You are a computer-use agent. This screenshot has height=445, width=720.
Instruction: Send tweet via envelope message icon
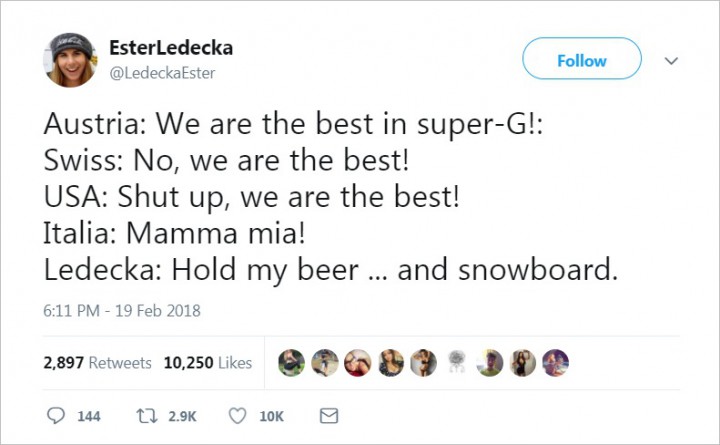[329, 416]
